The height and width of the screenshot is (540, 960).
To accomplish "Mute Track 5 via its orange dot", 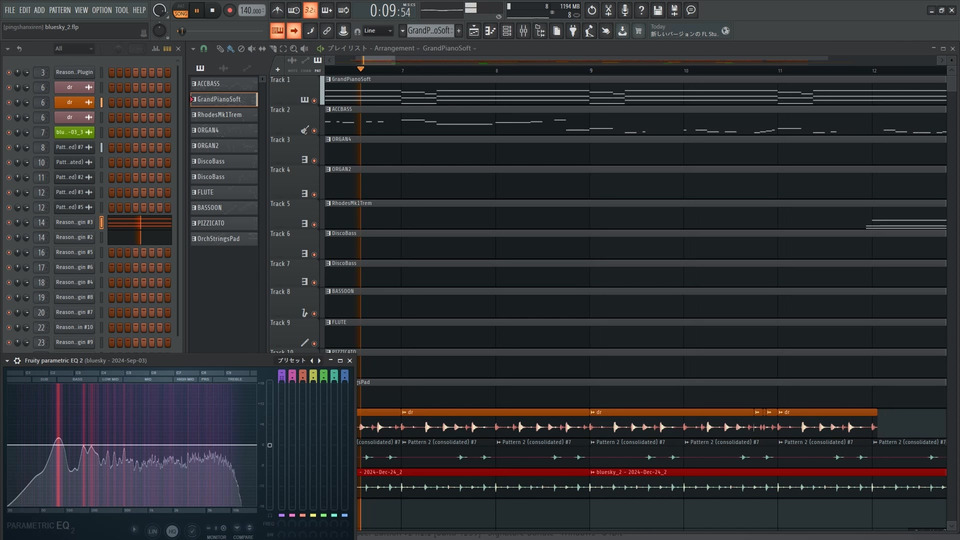I will pos(315,225).
